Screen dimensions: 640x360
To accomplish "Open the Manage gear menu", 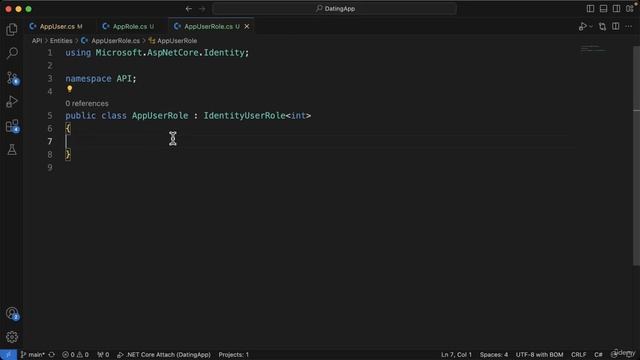I will [12, 337].
